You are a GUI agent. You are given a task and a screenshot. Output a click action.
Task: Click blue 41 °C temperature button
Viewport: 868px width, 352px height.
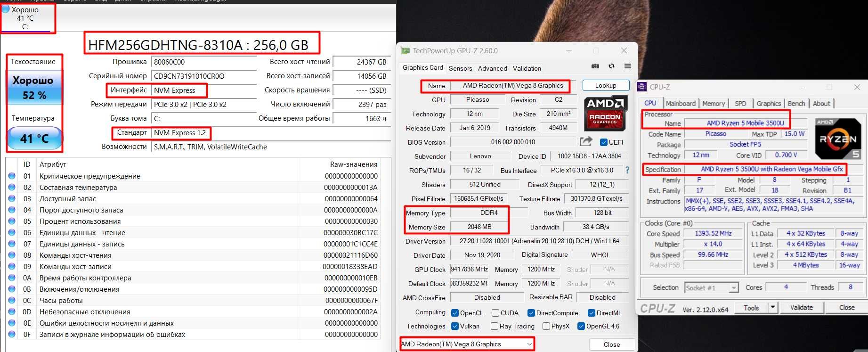click(34, 139)
